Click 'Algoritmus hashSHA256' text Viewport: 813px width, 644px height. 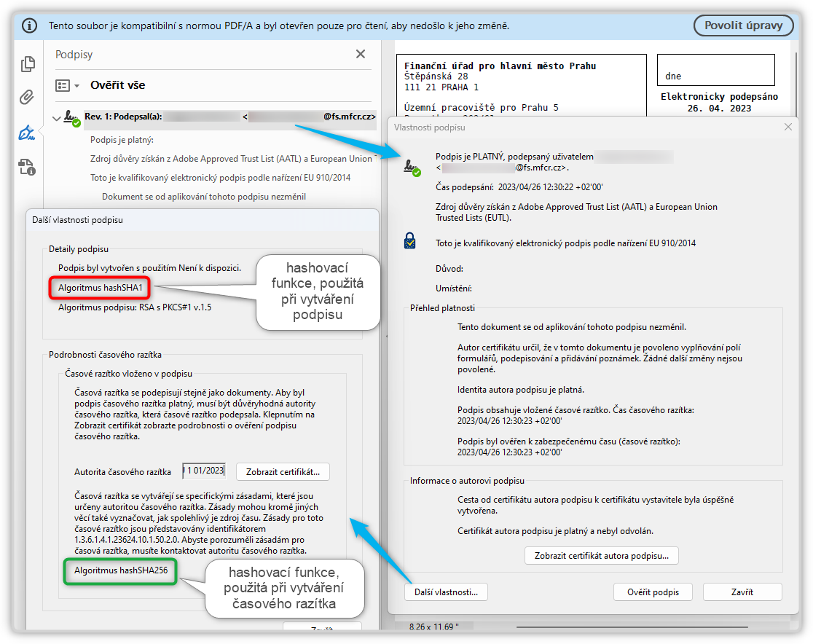tap(121, 570)
